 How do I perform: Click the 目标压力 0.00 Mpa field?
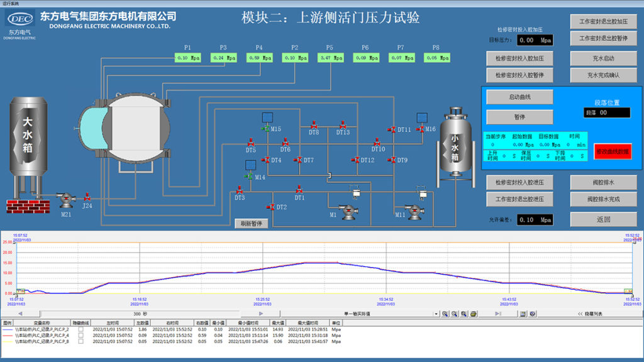[x=535, y=40]
